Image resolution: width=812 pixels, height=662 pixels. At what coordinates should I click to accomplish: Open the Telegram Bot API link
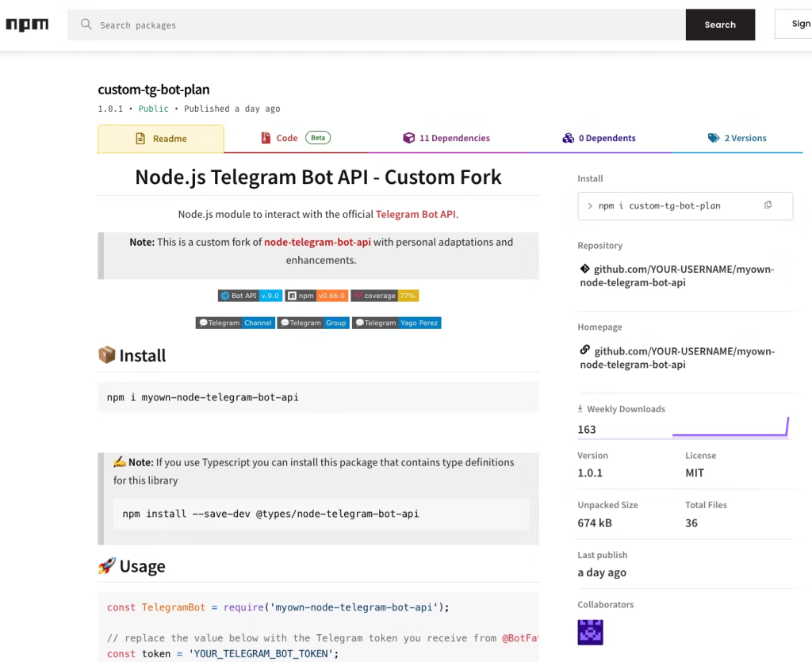coord(416,214)
